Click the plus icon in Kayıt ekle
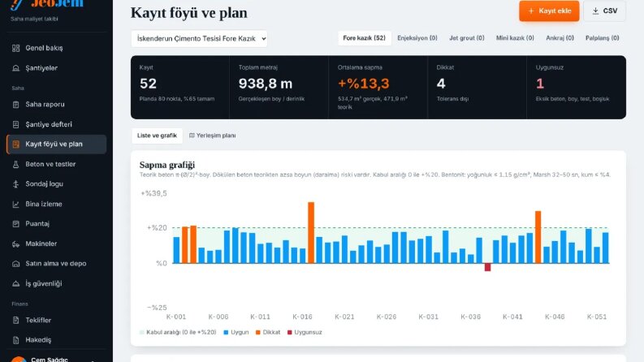The width and height of the screenshot is (644, 362). [531, 11]
